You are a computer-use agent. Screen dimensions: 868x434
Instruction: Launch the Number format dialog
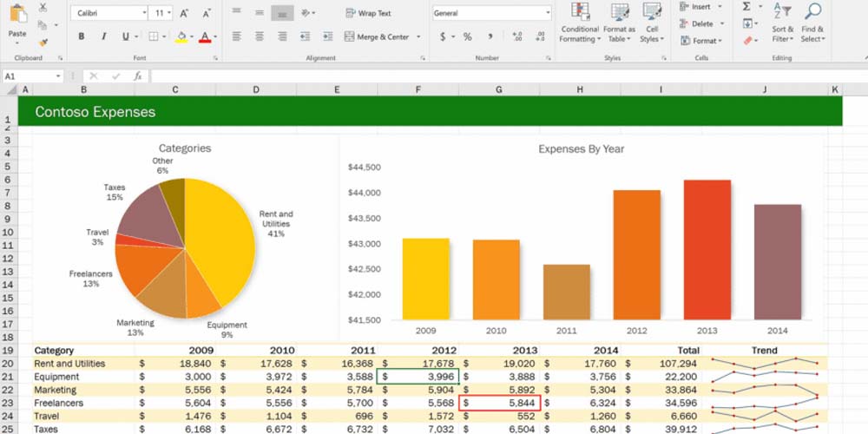coord(549,58)
